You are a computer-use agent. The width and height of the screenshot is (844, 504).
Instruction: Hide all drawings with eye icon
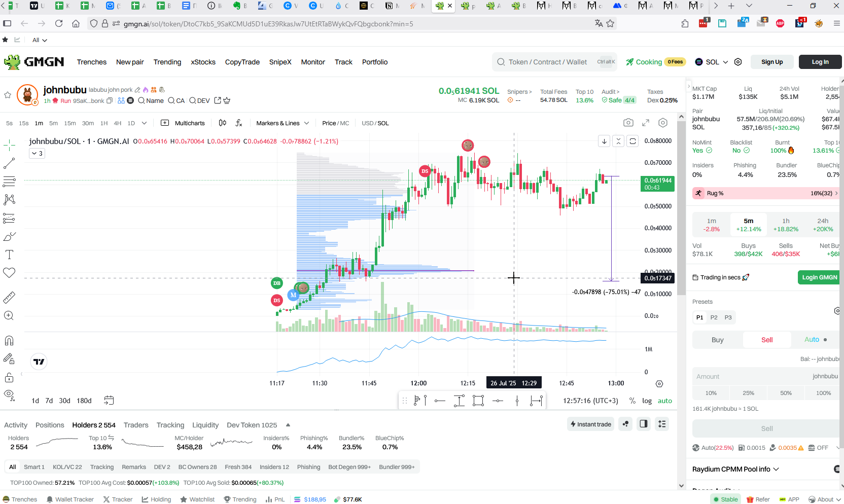(x=9, y=394)
